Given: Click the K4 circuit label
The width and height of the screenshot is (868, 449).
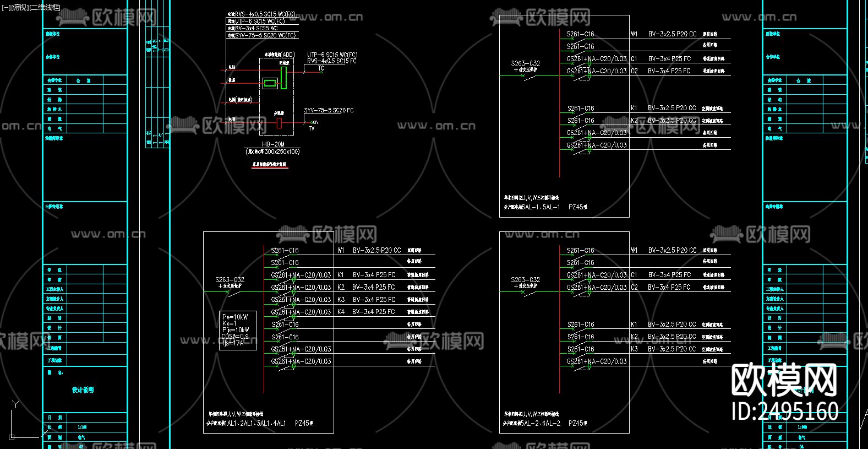Looking at the screenshot, I should coord(341,312).
